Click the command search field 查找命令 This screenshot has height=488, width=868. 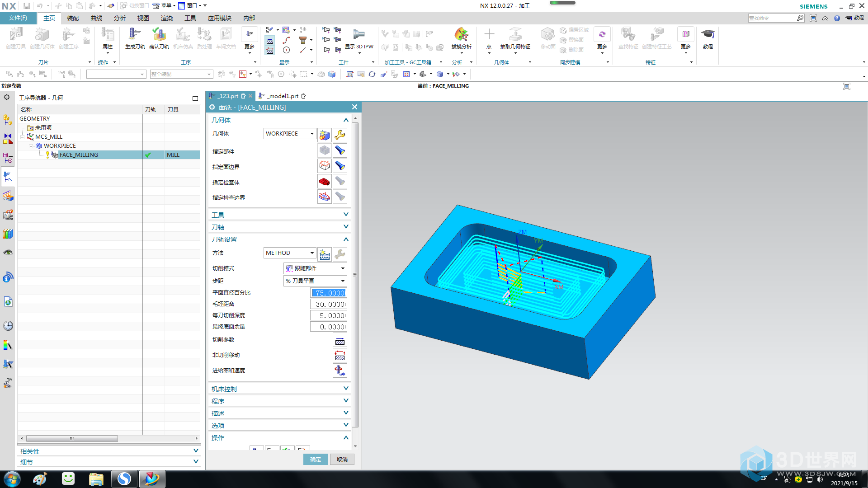(772, 18)
